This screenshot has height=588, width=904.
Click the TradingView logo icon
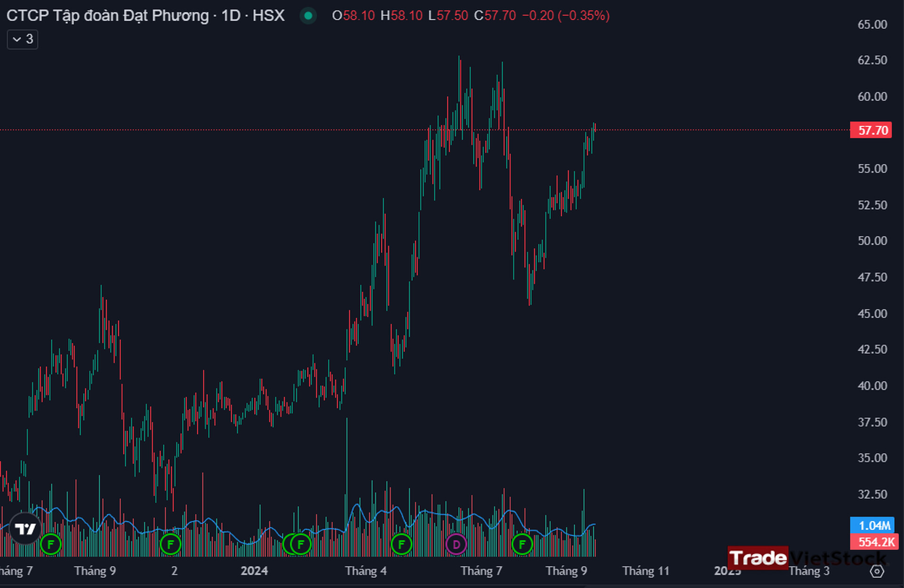click(25, 528)
